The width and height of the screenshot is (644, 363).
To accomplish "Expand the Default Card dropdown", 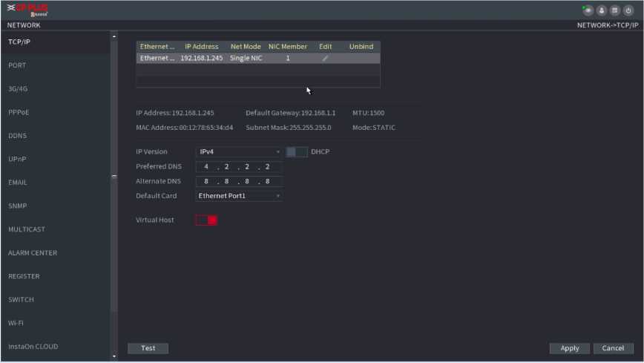I will [239, 196].
